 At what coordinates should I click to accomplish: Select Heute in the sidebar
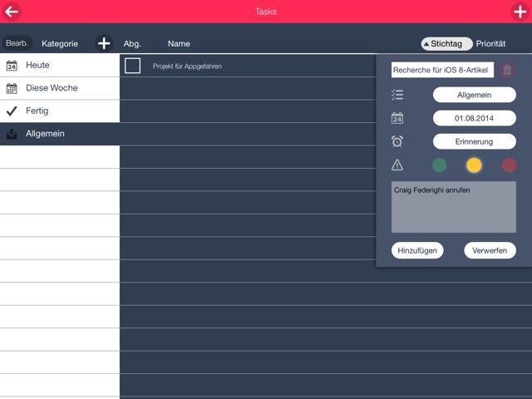point(60,65)
